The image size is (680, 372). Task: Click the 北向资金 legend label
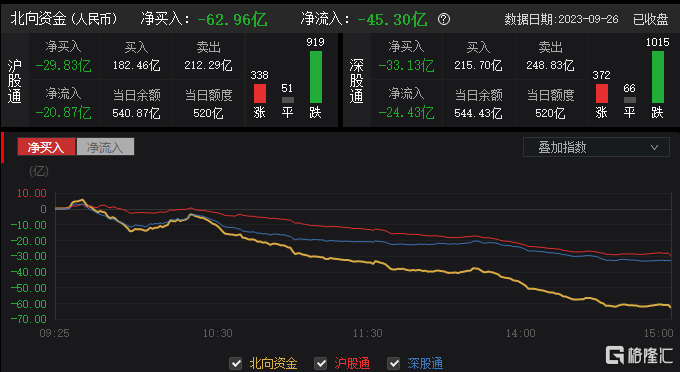[x=273, y=363]
